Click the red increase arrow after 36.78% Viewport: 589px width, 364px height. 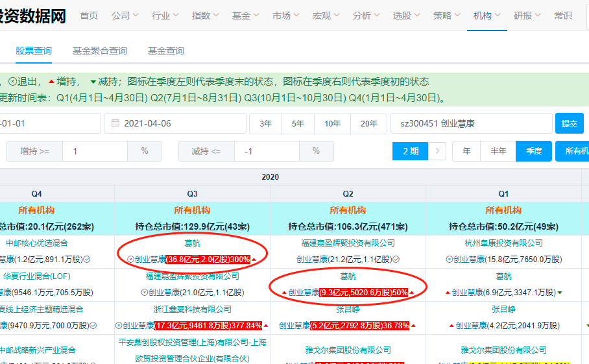click(x=413, y=325)
